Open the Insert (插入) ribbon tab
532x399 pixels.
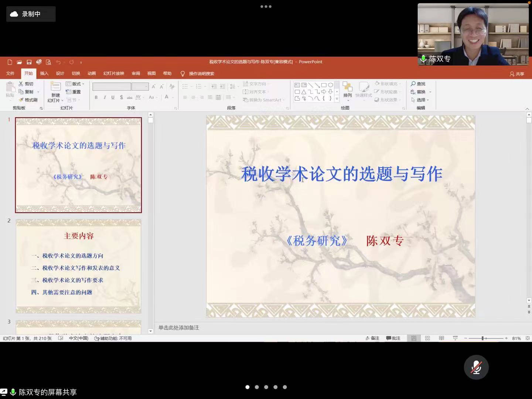44,74
